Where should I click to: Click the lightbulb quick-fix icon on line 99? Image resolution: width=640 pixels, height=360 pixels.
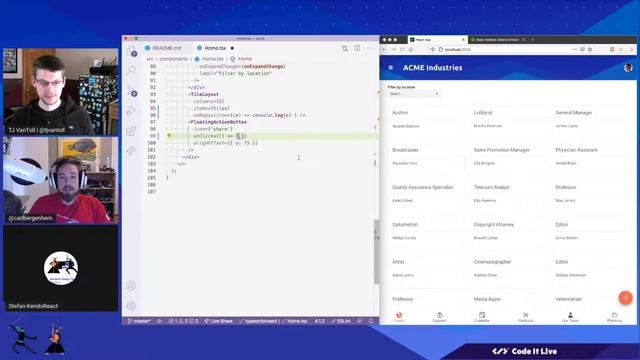pyautogui.click(x=169, y=136)
